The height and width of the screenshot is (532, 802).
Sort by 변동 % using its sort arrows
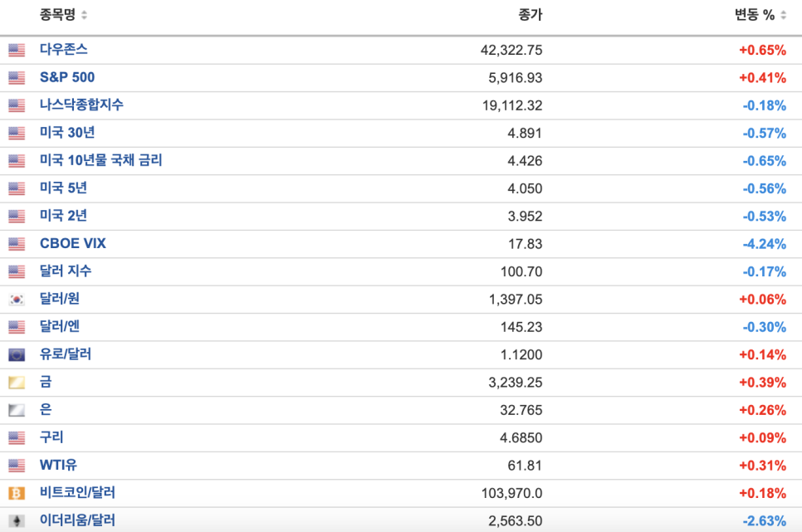click(x=783, y=15)
